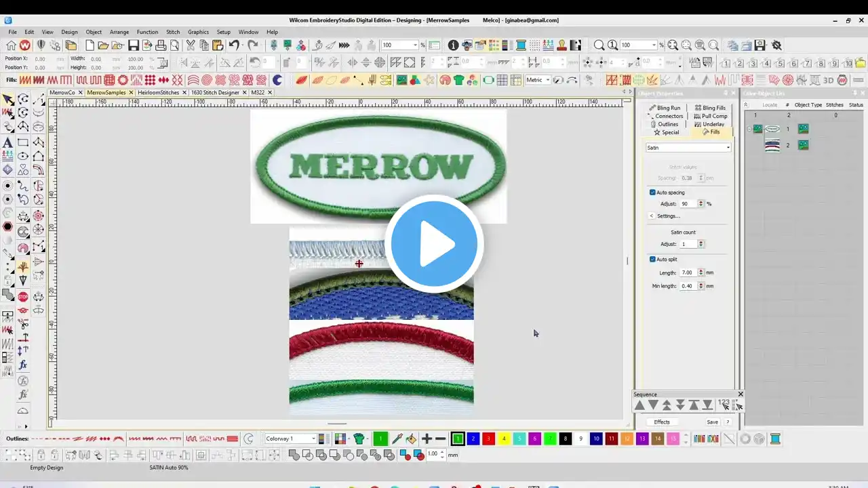Click the large video play button
The width and height of the screenshot is (868, 488).
[x=434, y=244]
